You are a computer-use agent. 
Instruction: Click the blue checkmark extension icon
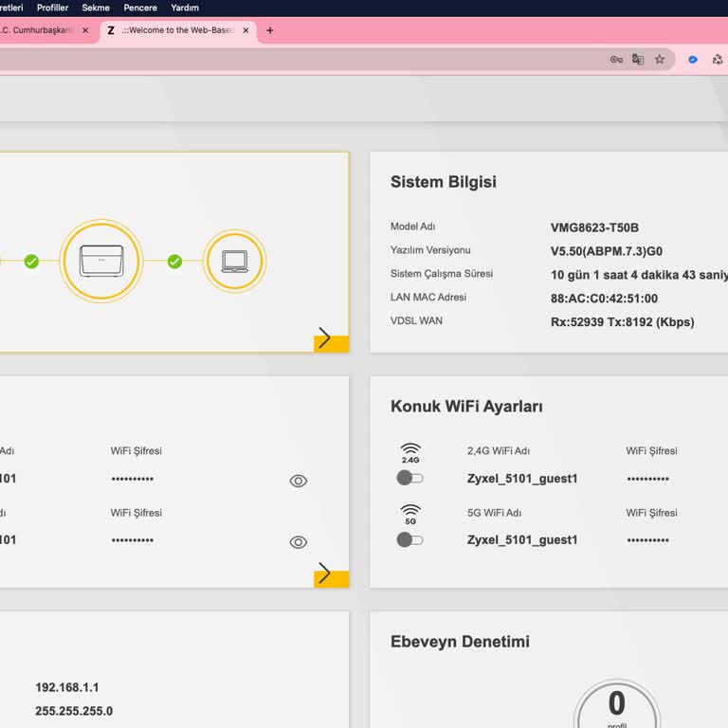click(693, 59)
